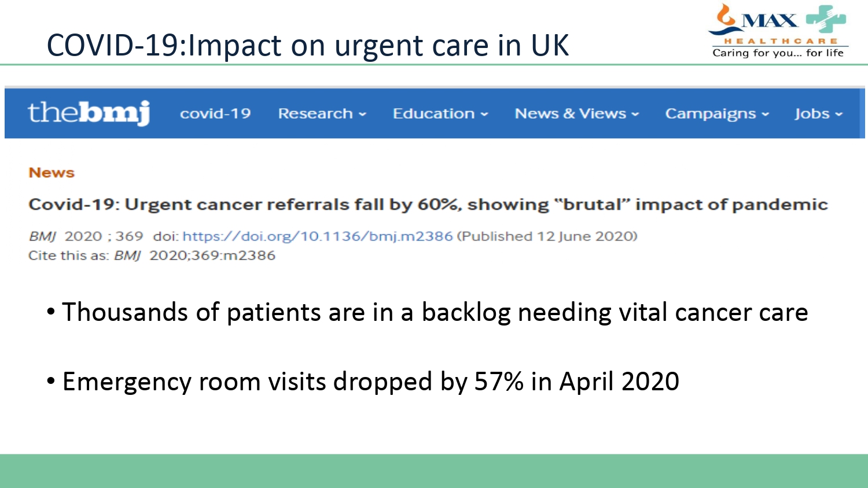Open the News & Views menu label
This screenshot has height=488, width=868.
click(x=570, y=113)
